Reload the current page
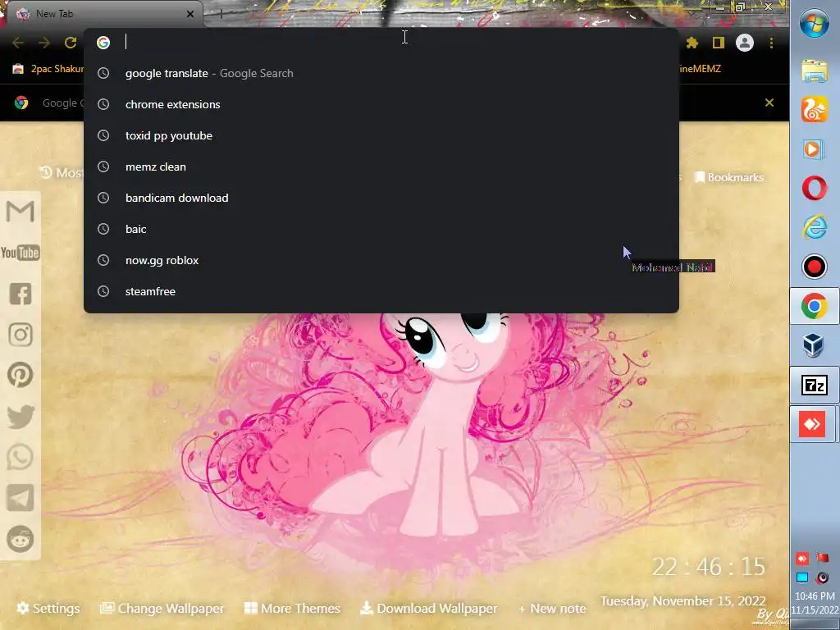This screenshot has height=630, width=840. (x=71, y=43)
